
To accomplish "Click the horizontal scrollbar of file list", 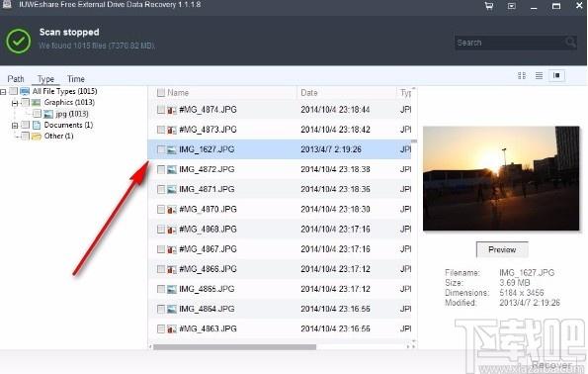I will point(235,347).
